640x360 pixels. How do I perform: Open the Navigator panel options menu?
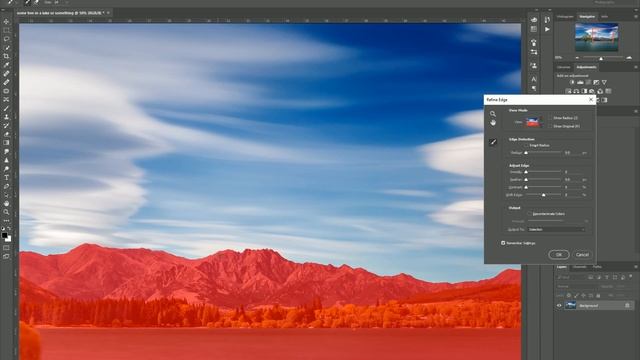click(x=636, y=17)
